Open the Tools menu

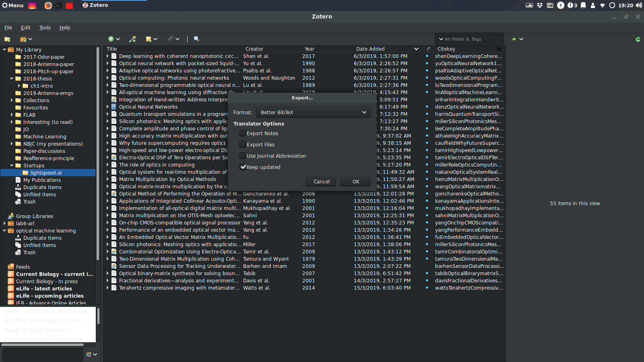pos(45,28)
